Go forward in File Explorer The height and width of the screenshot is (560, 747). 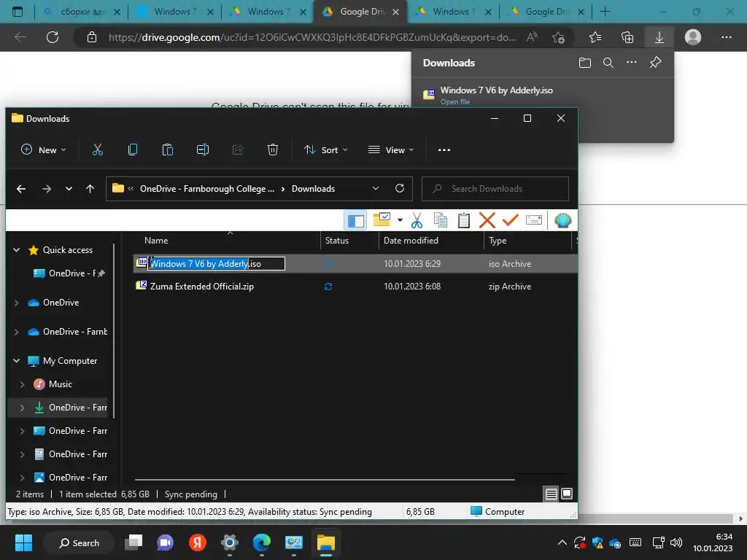point(46,189)
